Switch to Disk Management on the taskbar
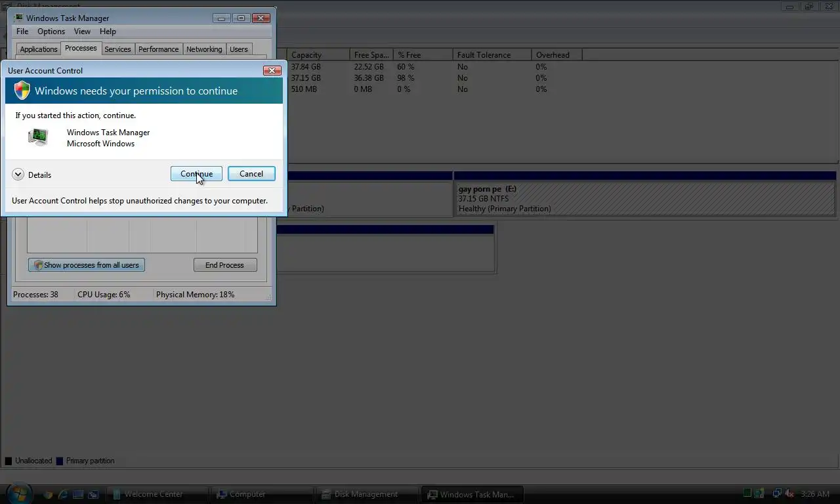840x504 pixels. tap(367, 494)
